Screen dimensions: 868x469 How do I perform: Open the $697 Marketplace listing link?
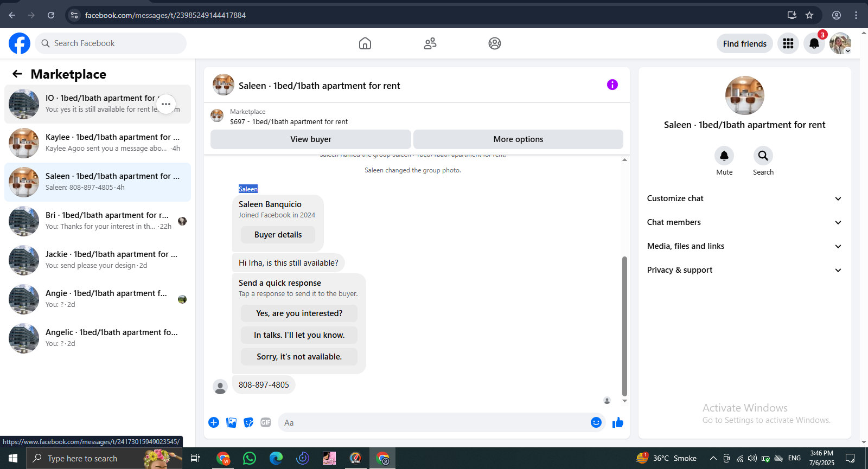click(x=289, y=122)
